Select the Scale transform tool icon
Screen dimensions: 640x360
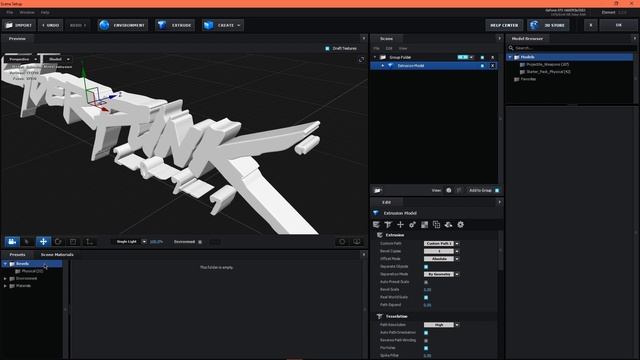[x=73, y=242]
